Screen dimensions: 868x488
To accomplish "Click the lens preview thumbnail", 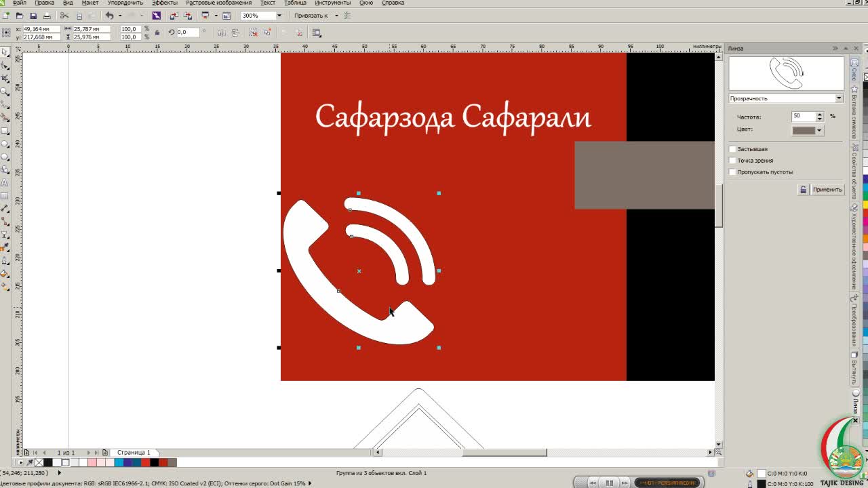I will 787,73.
